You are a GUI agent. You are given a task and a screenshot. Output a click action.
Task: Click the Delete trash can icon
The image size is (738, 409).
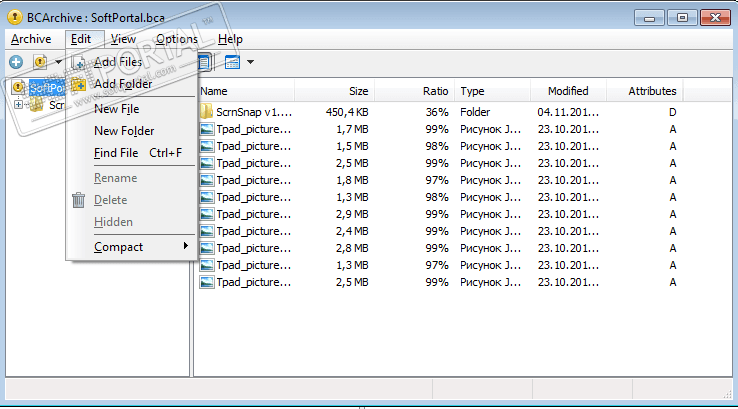coord(79,200)
